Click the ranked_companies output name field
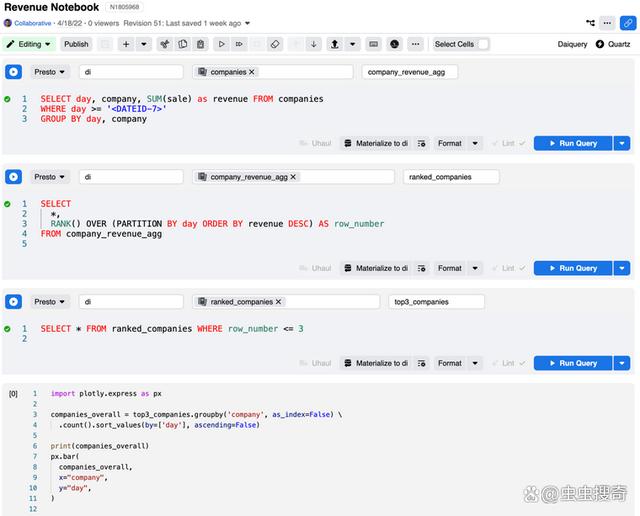This screenshot has height=516, width=640. pos(451,177)
